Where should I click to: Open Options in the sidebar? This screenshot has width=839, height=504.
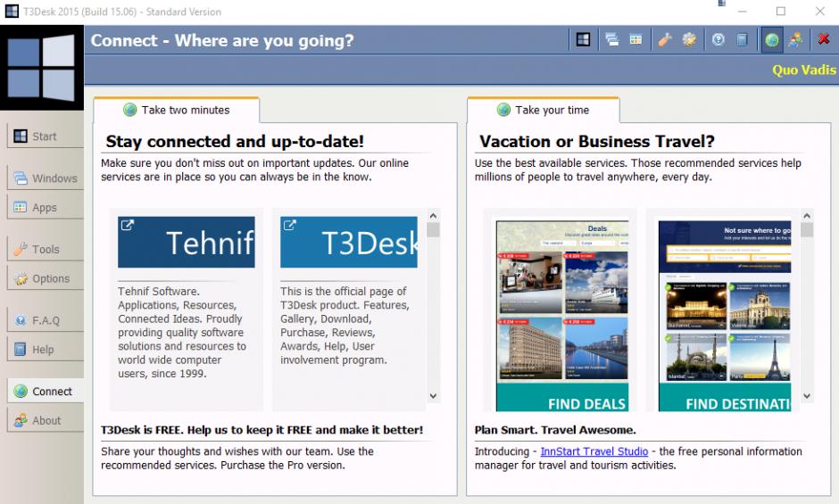(46, 278)
